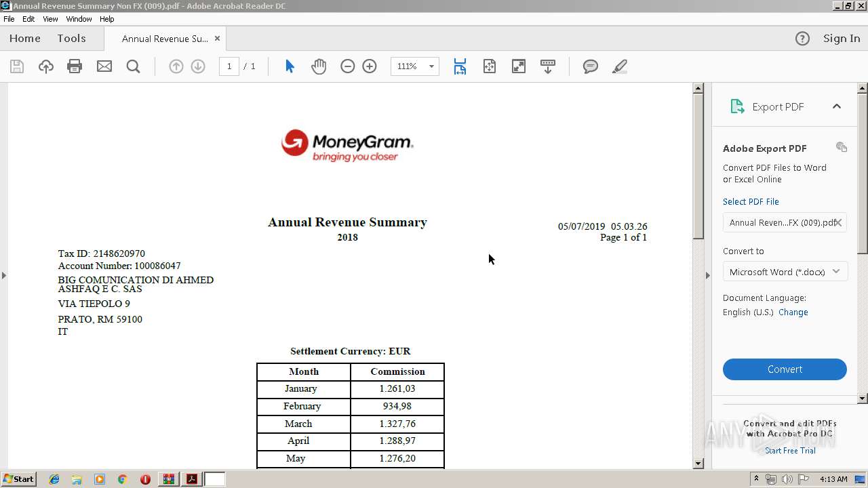The height and width of the screenshot is (488, 868).
Task: Open the Edit menu
Action: tap(28, 19)
